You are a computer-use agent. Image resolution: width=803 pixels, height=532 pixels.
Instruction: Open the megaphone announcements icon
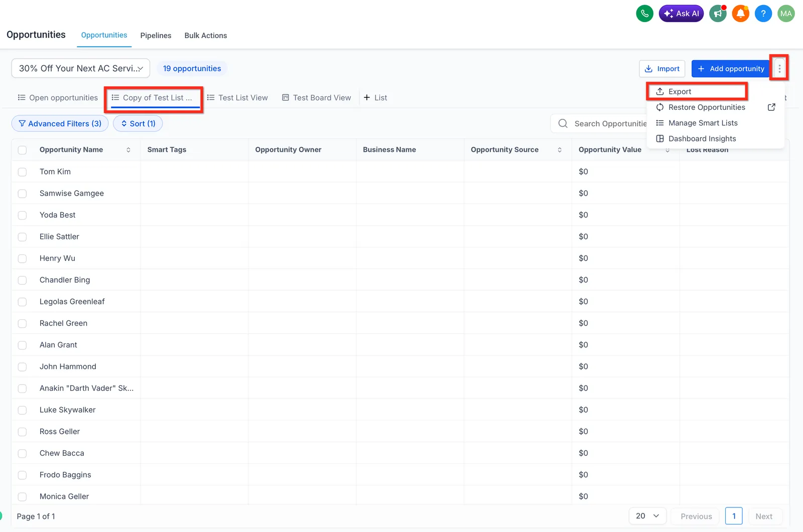718,14
